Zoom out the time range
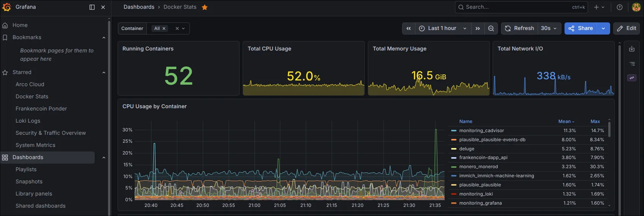Image resolution: width=644 pixels, height=216 pixels. (491, 28)
